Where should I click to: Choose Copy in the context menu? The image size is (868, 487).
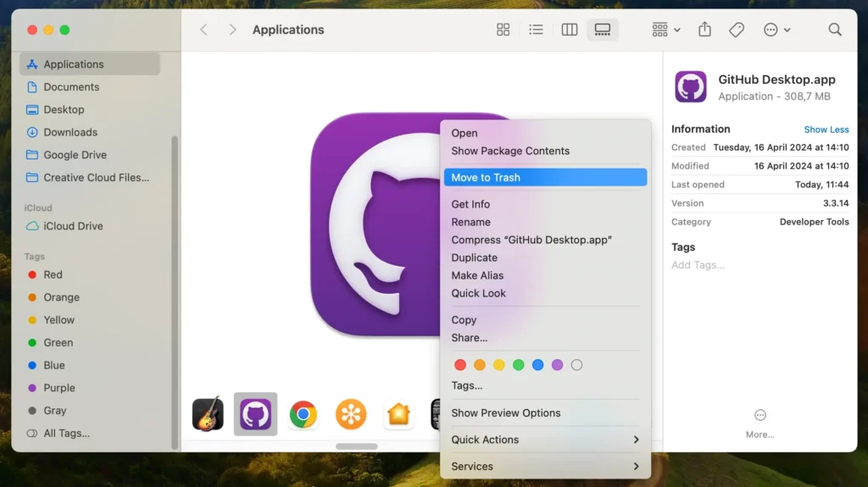pyautogui.click(x=545, y=320)
